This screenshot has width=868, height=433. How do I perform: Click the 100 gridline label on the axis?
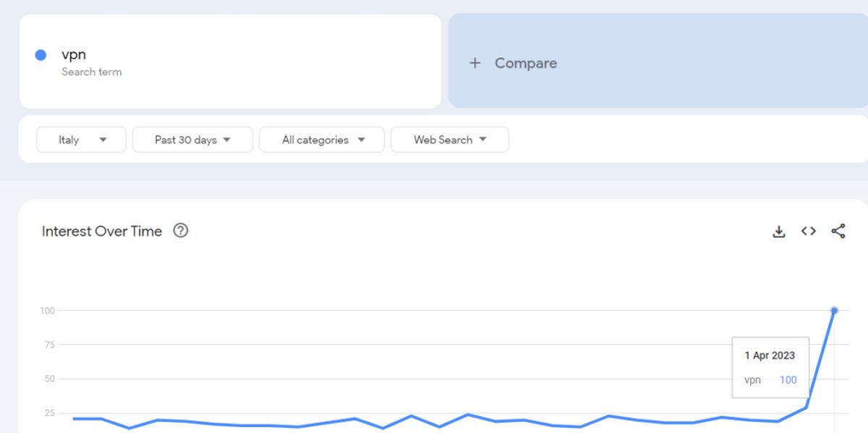[x=47, y=311]
